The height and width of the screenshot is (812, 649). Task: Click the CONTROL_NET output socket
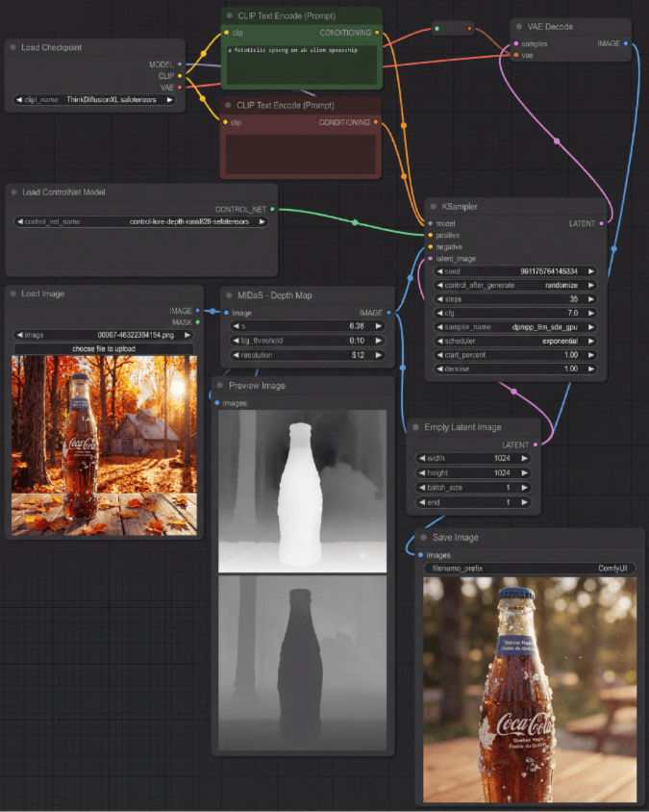272,208
